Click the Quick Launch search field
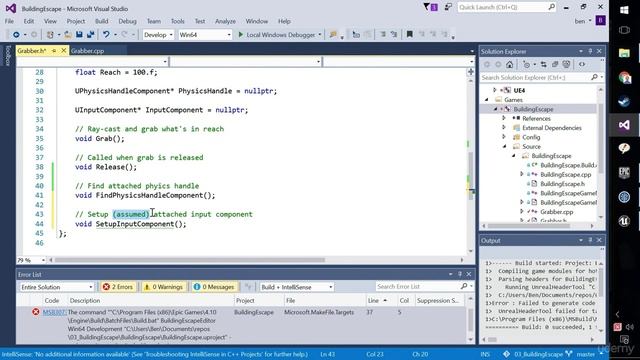The width and height of the screenshot is (640, 360). coord(507,7)
